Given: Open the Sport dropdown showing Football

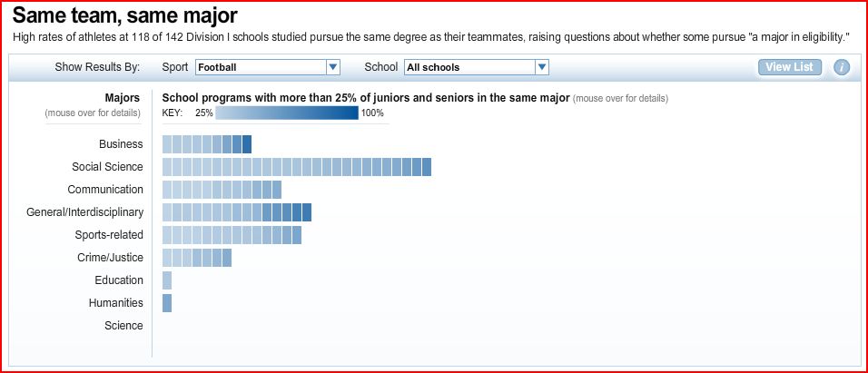Looking at the screenshot, I should (x=261, y=67).
